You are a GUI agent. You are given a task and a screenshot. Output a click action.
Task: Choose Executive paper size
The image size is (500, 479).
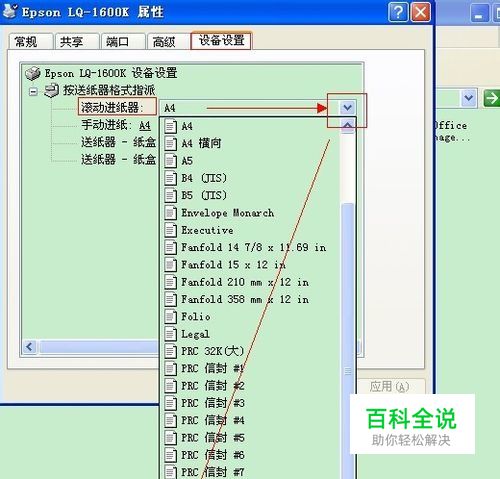pyautogui.click(x=251, y=230)
